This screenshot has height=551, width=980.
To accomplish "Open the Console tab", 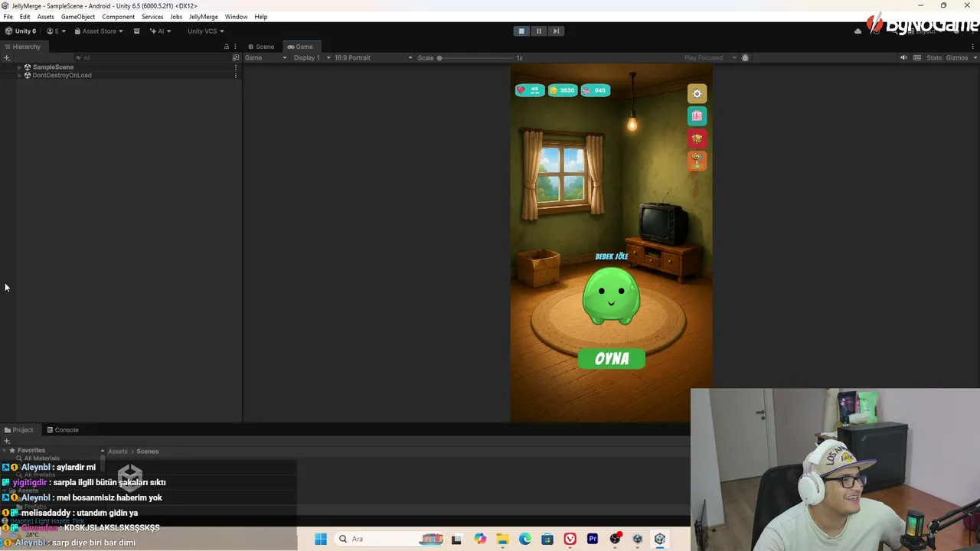I will 63,430.
